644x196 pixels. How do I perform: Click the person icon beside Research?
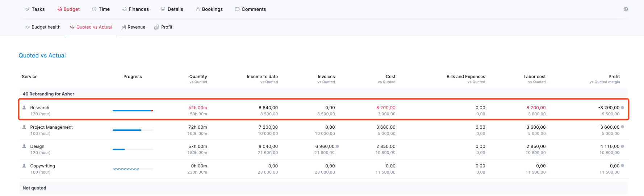24,107
